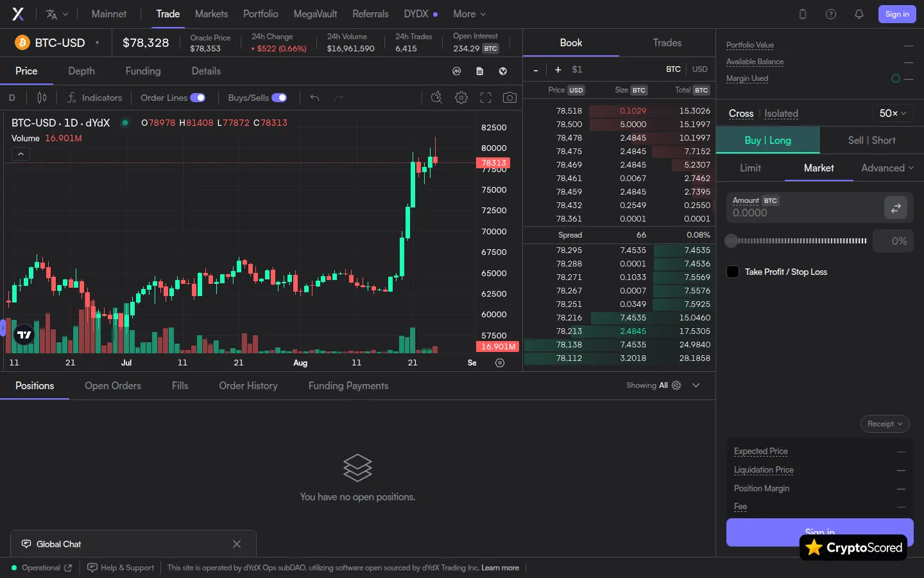This screenshot has height=578, width=924.
Task: Enable the Take Profit / Stop Loss checkbox
Action: point(733,272)
